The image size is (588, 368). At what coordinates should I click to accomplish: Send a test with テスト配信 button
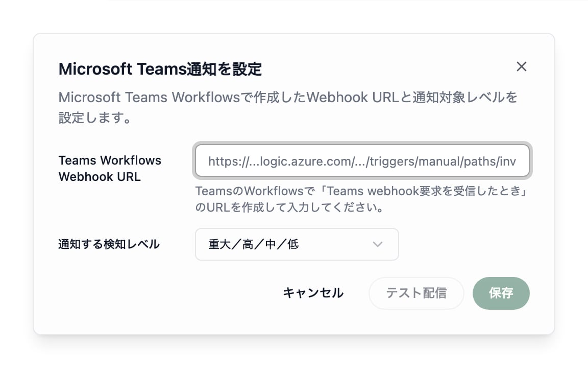[x=416, y=293]
